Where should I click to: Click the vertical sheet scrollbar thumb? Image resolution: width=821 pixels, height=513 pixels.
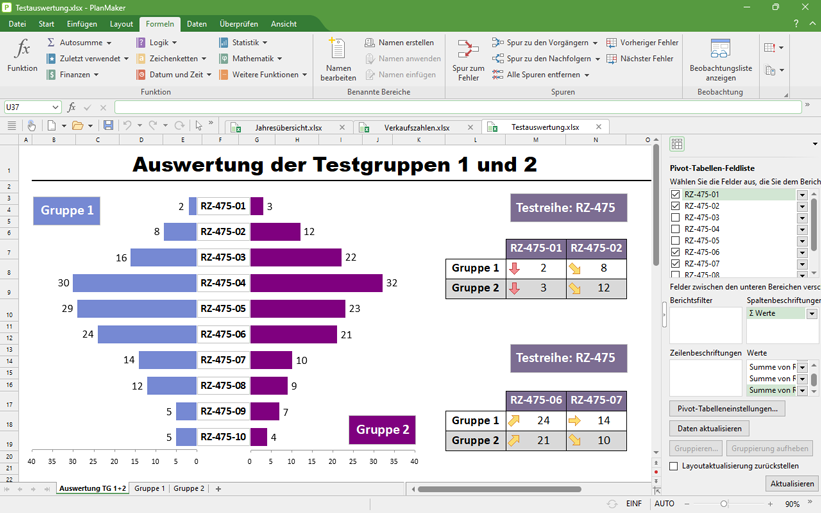656,204
